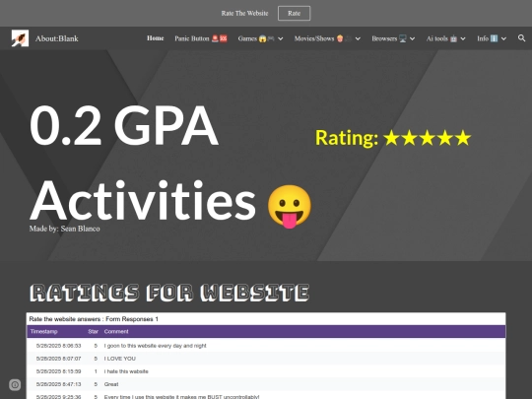Screen dimensions: 532x399
Task: Click the 'Rate The Website' banner text
Action: point(244,13)
